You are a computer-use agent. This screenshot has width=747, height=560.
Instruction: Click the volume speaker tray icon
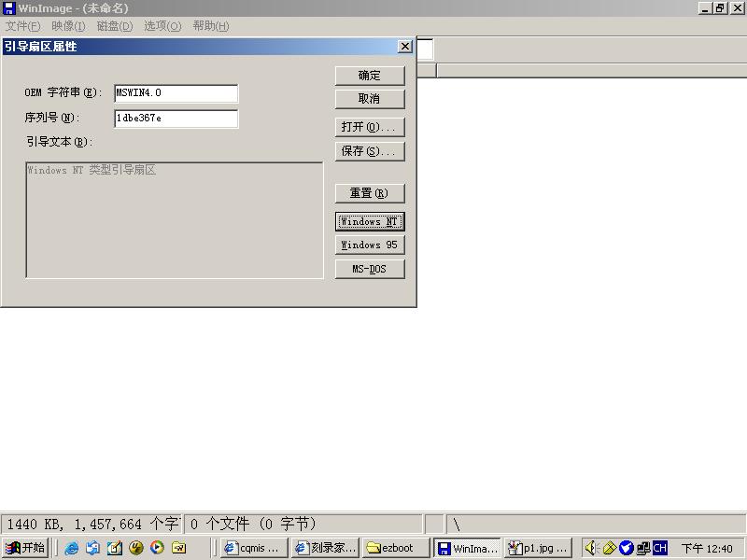pyautogui.click(x=591, y=548)
